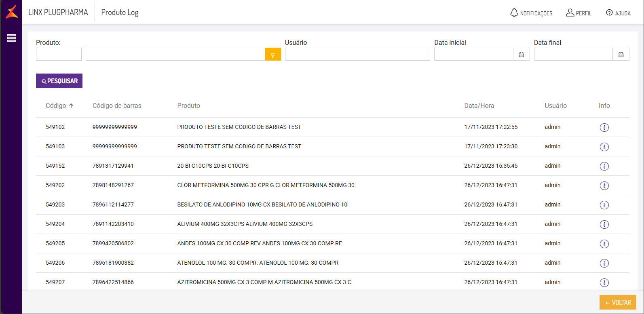Click the Pesquisar search button

coord(59,81)
